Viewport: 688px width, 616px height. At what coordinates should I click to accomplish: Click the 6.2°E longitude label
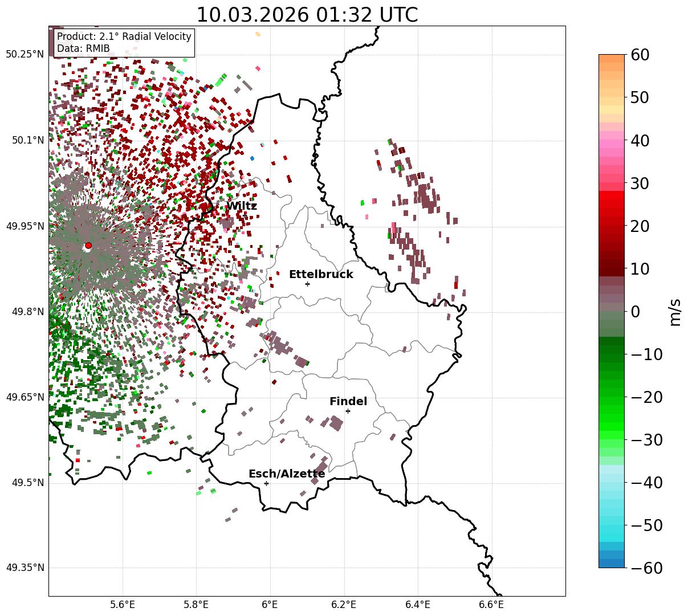click(x=344, y=605)
